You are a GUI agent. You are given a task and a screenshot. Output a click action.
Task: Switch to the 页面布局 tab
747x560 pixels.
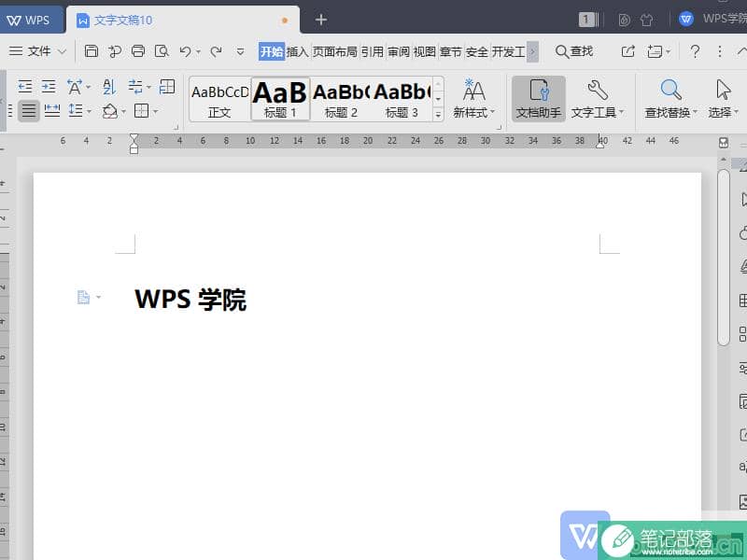tap(334, 51)
